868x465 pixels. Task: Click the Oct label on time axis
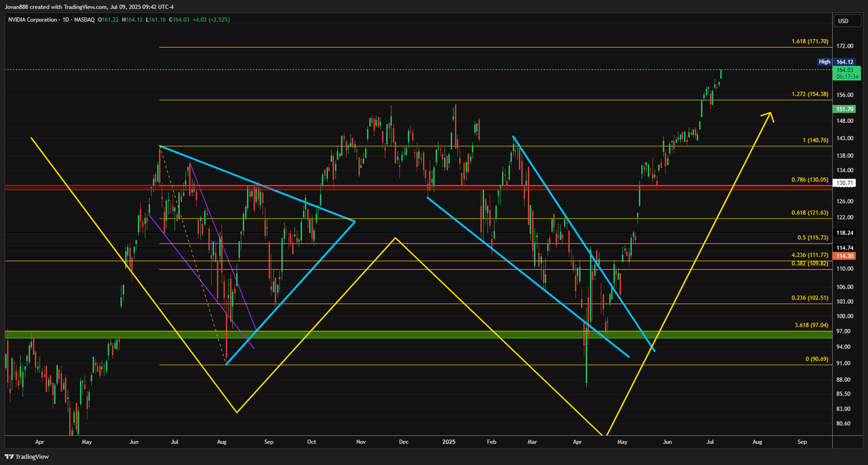(x=311, y=440)
